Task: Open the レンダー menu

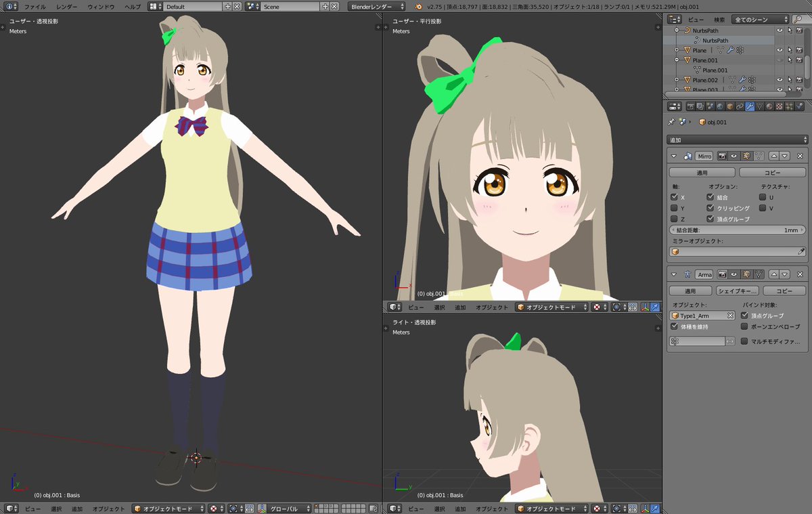Action: coord(66,6)
